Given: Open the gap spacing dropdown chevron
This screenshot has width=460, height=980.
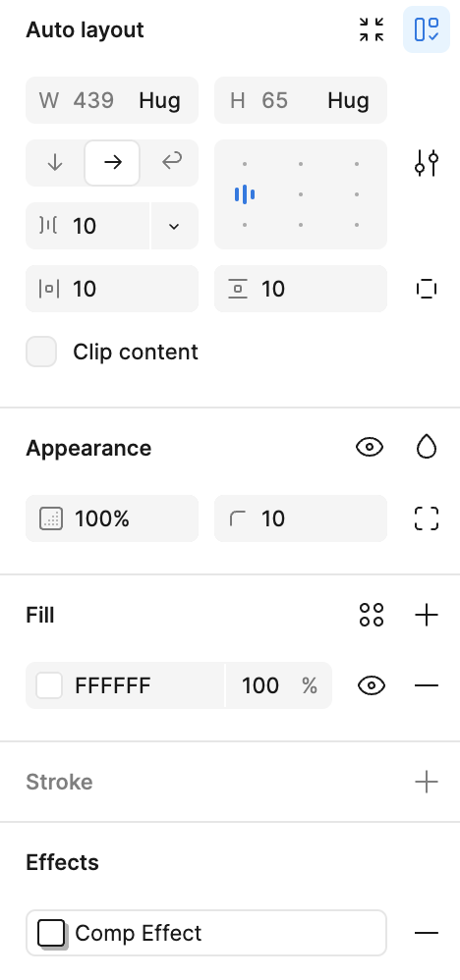Looking at the screenshot, I should pos(175,226).
